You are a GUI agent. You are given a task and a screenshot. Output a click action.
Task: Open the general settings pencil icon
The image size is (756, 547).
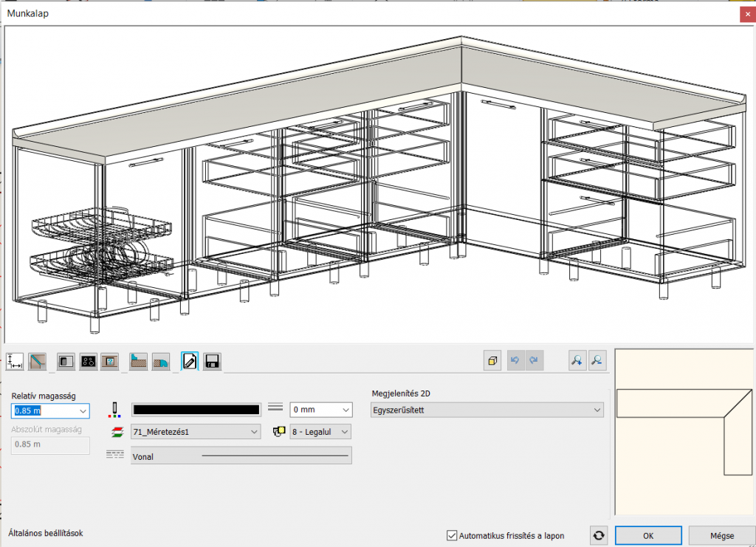tap(190, 361)
